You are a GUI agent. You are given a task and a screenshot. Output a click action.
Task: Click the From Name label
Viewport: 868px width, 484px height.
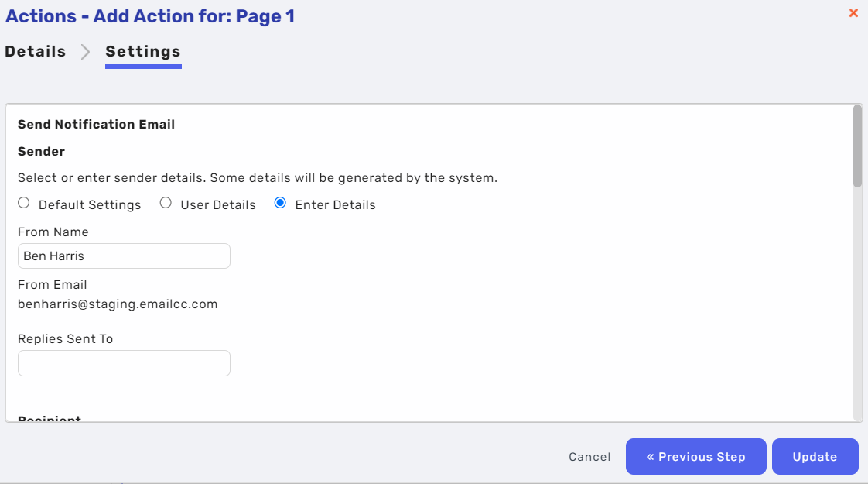point(53,232)
